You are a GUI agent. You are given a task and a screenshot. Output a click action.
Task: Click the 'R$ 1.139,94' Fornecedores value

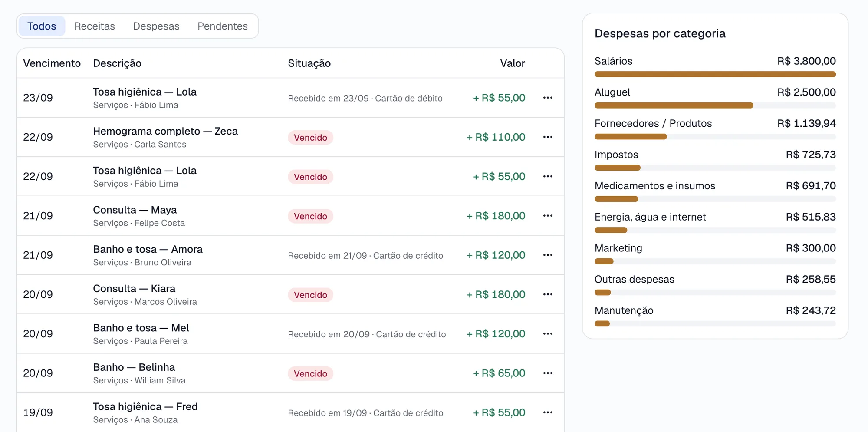[807, 124]
